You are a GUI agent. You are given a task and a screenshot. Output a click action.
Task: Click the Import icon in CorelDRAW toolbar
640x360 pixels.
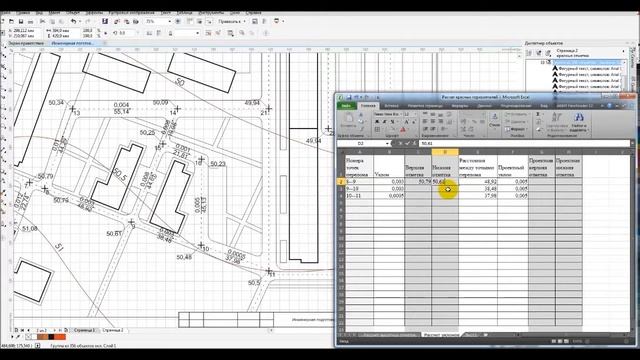(117, 22)
